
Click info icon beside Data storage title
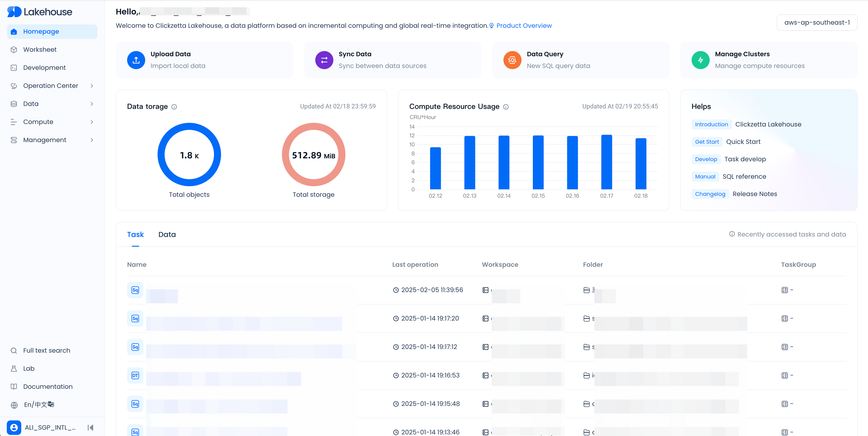coord(174,107)
